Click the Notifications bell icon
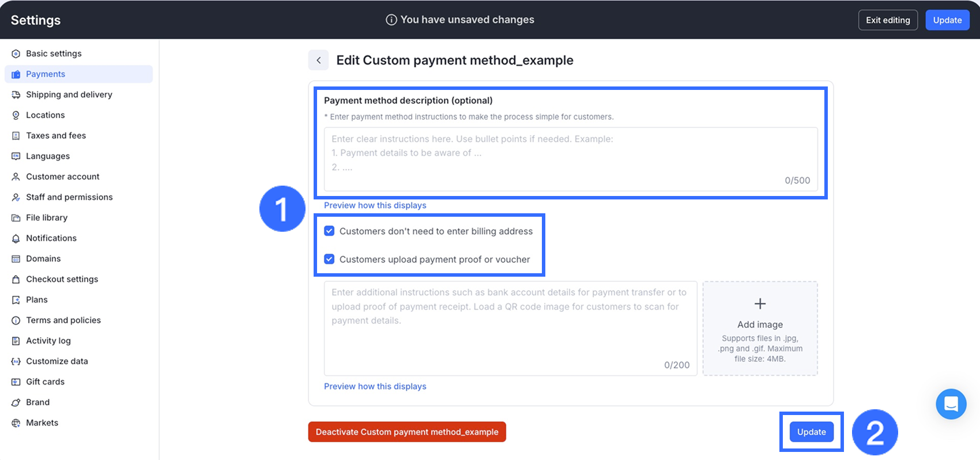The height and width of the screenshot is (460, 980). pyautogui.click(x=16, y=239)
